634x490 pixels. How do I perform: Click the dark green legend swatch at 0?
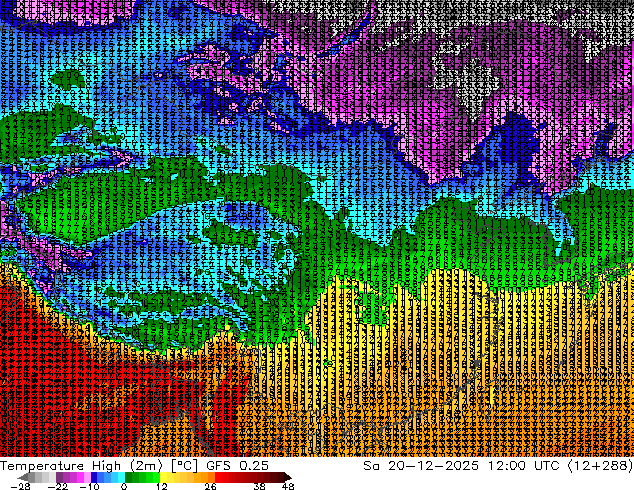[x=129, y=477]
